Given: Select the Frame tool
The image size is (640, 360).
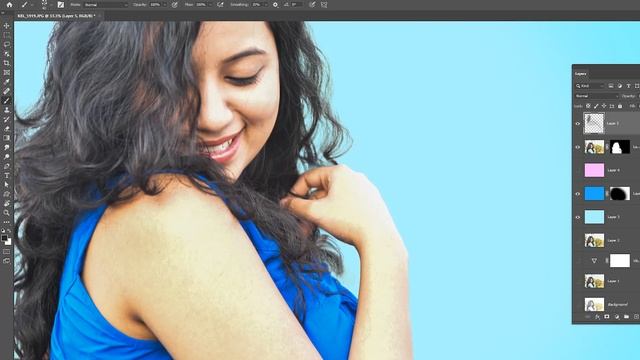Looking at the screenshot, I should coord(7,73).
